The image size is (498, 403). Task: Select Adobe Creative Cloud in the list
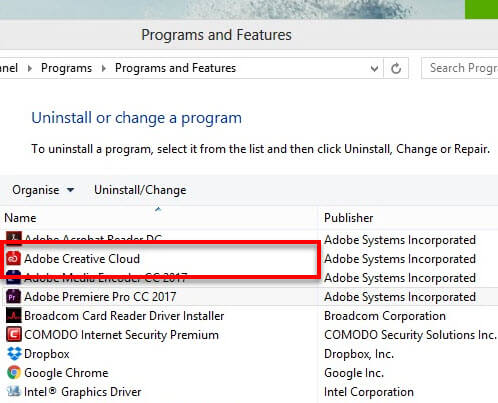(82, 259)
